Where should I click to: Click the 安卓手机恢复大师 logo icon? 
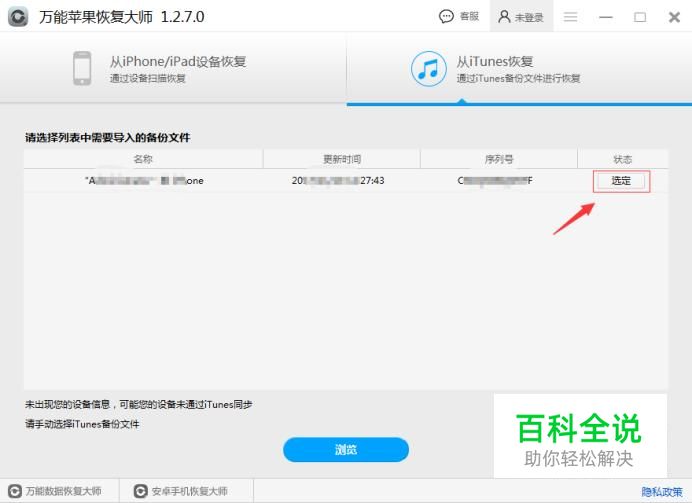coord(140,492)
